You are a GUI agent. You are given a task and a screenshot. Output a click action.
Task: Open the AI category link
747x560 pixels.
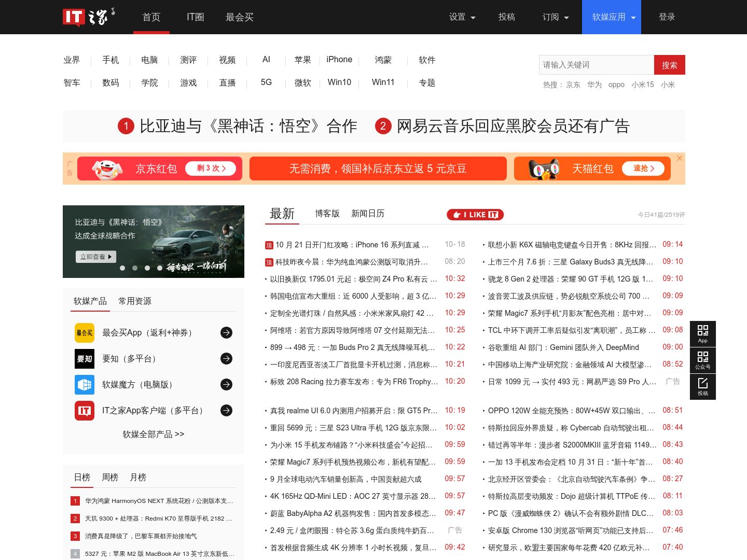click(266, 60)
